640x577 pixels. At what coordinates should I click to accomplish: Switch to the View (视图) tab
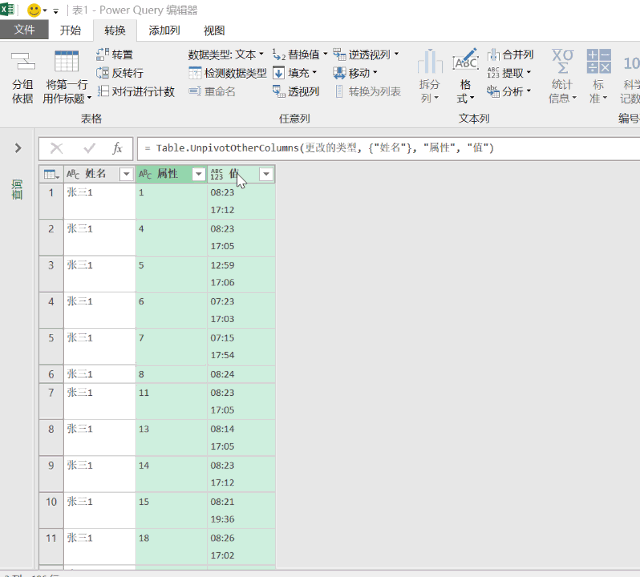[214, 30]
